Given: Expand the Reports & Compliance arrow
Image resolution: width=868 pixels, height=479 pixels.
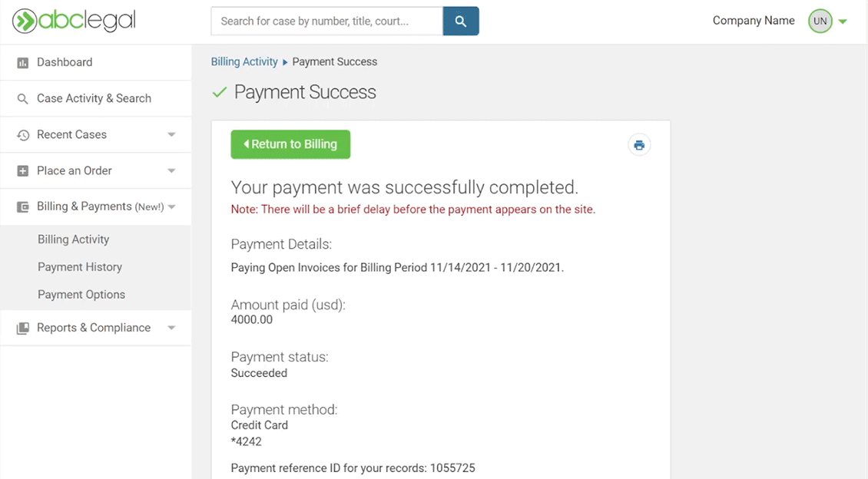Looking at the screenshot, I should pyautogui.click(x=171, y=329).
